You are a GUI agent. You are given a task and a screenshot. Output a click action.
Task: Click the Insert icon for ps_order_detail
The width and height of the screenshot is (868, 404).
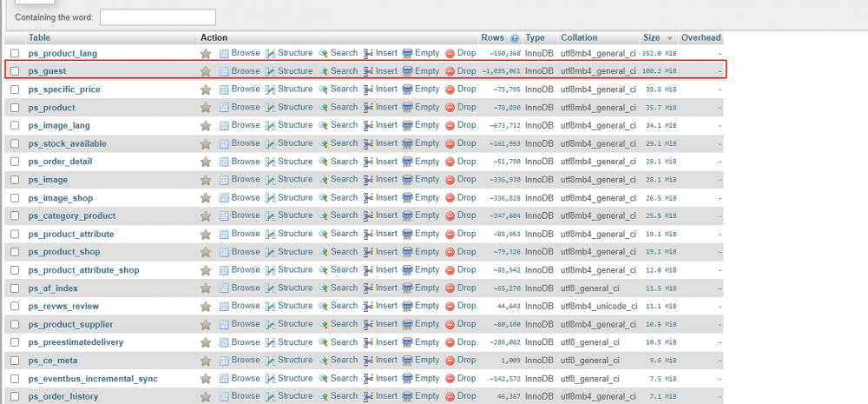pos(369,162)
